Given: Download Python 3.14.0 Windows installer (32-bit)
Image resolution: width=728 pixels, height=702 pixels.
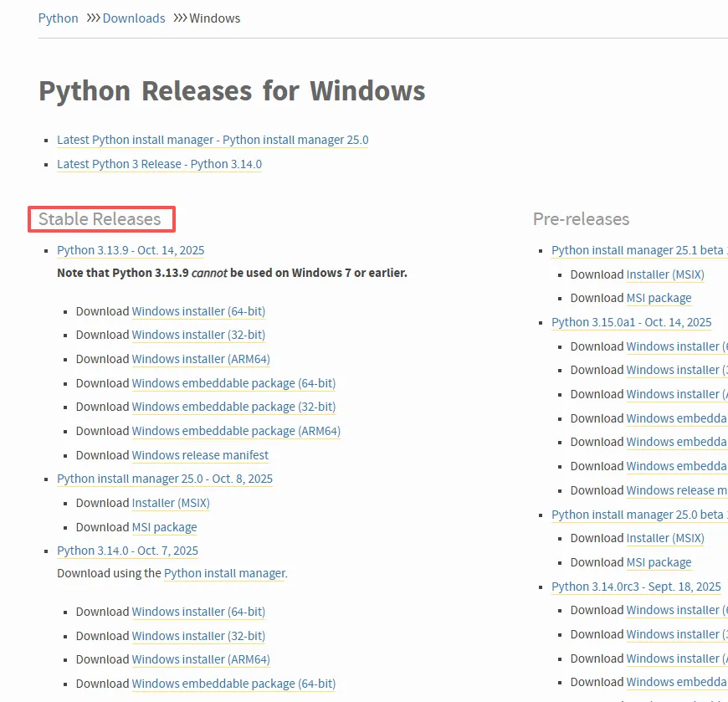Looking at the screenshot, I should click(x=198, y=636).
